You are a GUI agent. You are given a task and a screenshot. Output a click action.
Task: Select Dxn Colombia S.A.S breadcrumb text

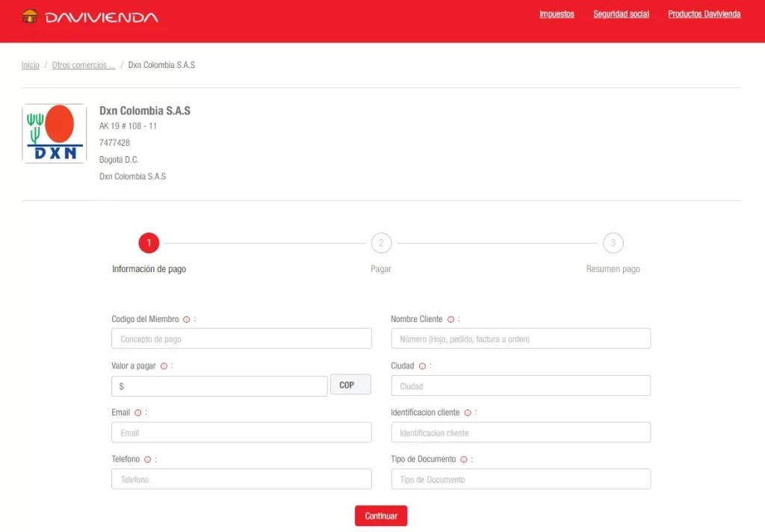pos(161,65)
